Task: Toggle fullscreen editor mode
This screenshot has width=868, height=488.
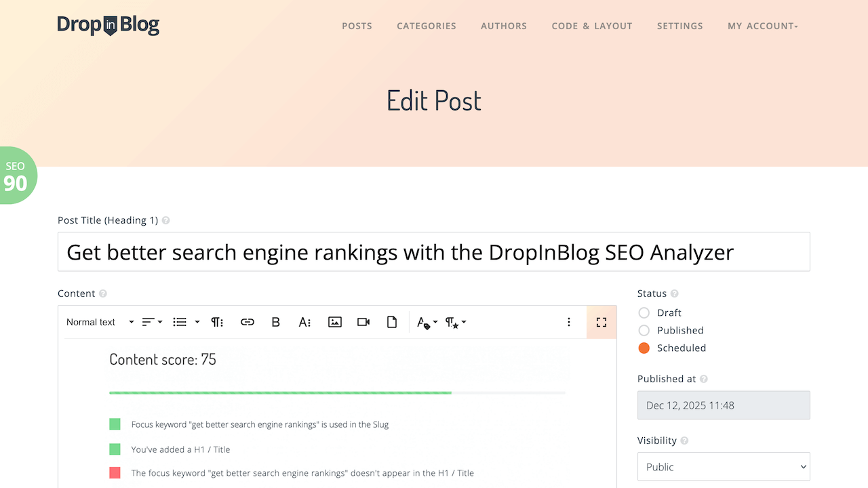Action: [x=601, y=322]
